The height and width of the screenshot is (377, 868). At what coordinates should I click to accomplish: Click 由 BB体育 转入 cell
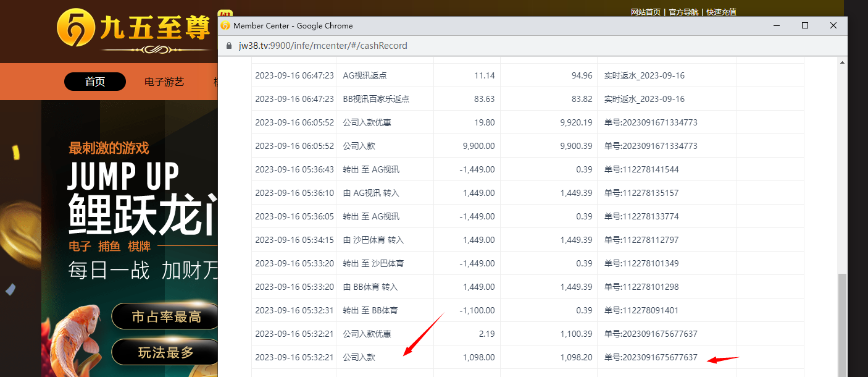[x=385, y=287]
